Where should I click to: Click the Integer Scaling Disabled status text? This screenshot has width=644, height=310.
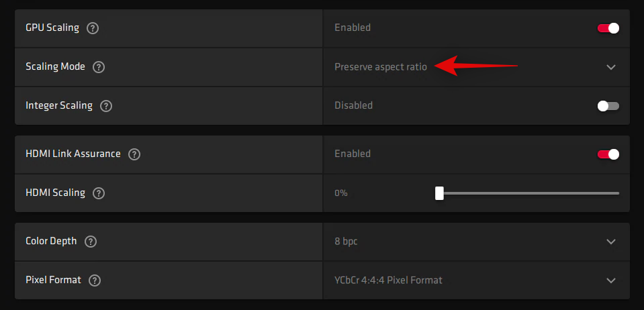(x=353, y=106)
